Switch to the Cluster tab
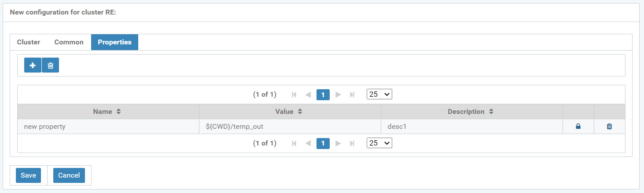 (x=29, y=42)
